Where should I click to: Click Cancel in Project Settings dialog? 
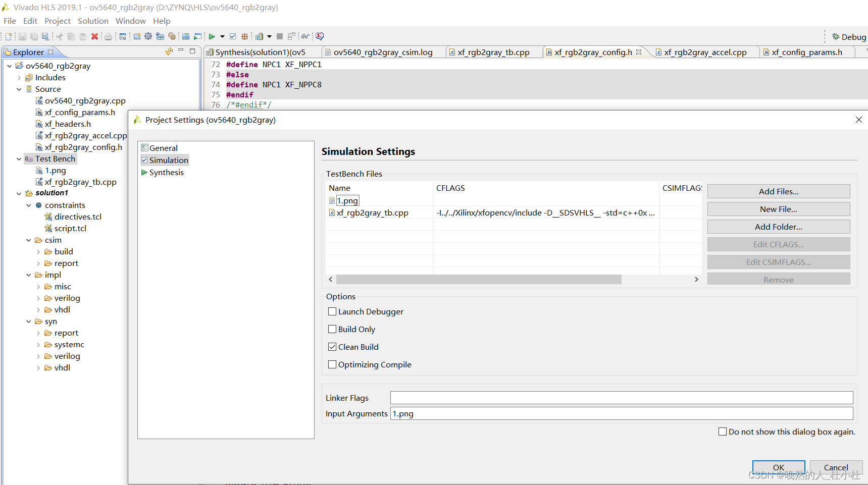pyautogui.click(x=836, y=467)
